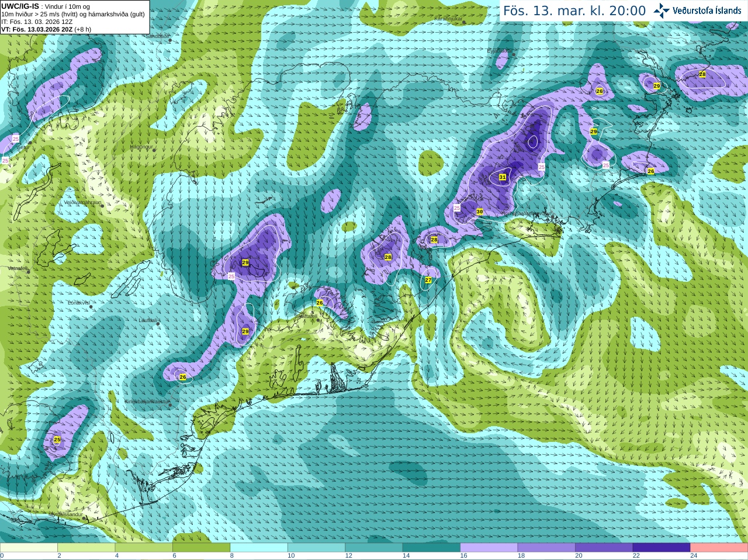The height and width of the screenshot is (560, 748).
Task: Click the yellow 25 gust marker near Mýrdalssandur
Action: pos(57,440)
